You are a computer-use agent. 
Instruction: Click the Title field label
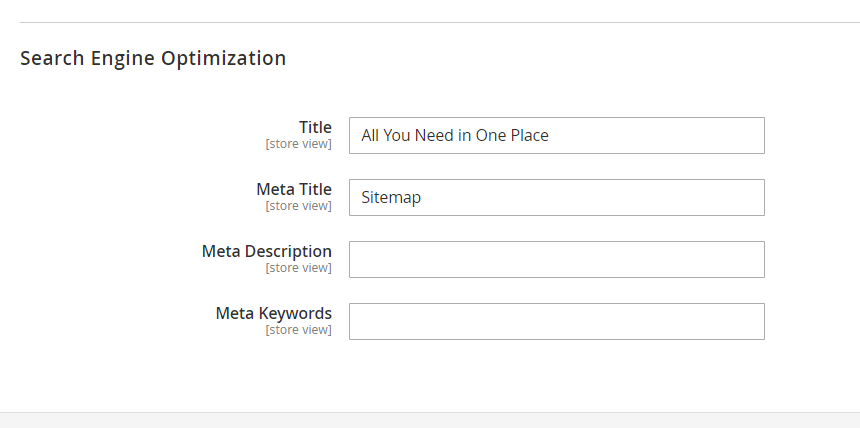pyautogui.click(x=315, y=127)
